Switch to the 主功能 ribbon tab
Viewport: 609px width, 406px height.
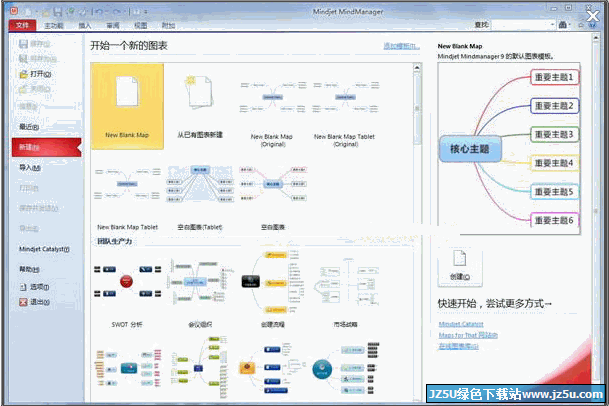click(54, 26)
